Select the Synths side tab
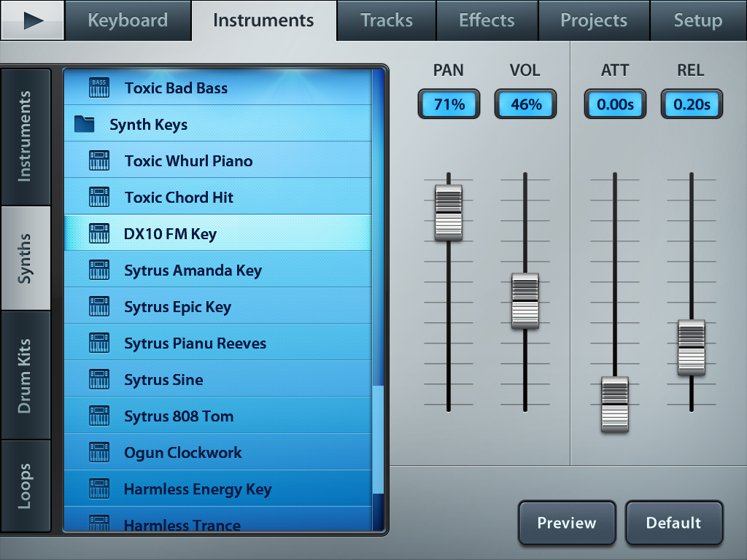Image resolution: width=747 pixels, height=560 pixels. (x=26, y=259)
